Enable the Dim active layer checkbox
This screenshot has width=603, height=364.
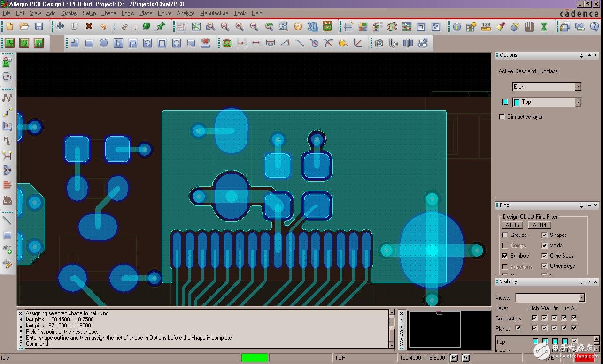tap(502, 117)
